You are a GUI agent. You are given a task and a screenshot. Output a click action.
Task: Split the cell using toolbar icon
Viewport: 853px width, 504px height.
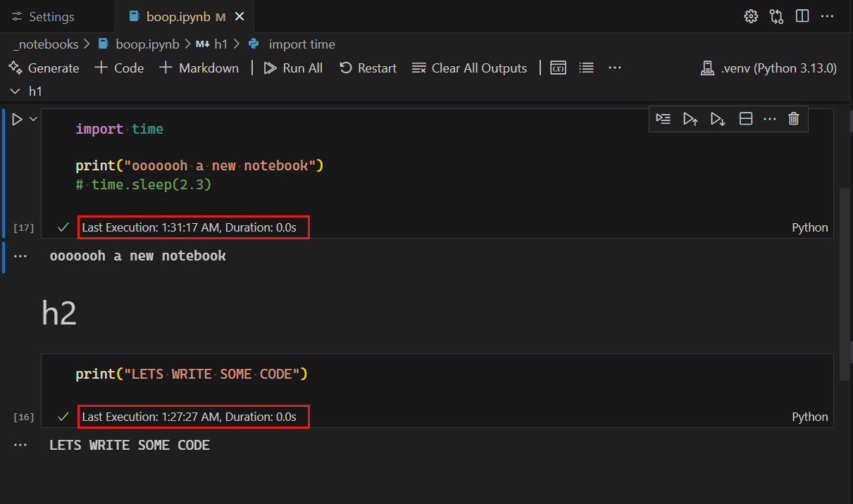click(746, 119)
